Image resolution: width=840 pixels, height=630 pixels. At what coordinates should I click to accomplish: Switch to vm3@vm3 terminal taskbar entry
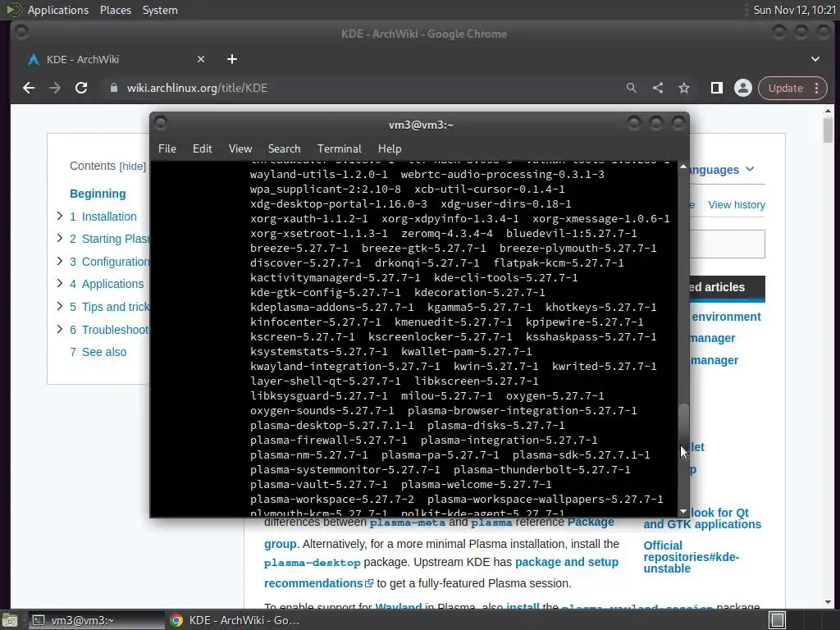(97, 620)
